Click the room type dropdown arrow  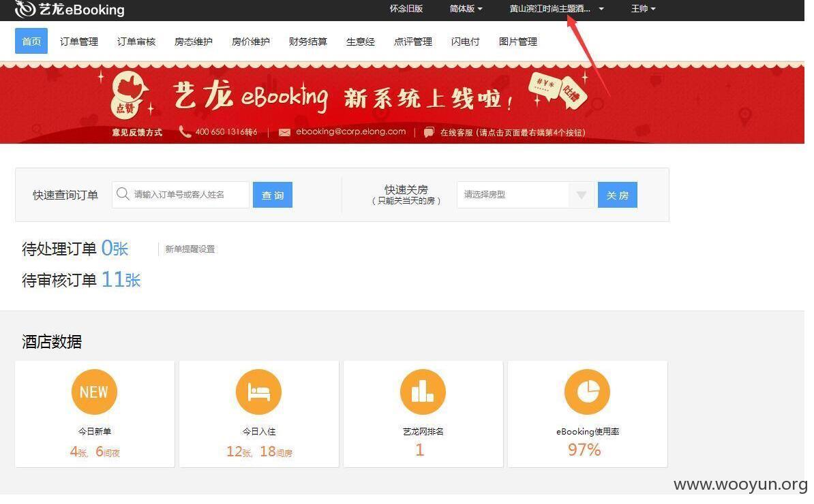tap(582, 195)
